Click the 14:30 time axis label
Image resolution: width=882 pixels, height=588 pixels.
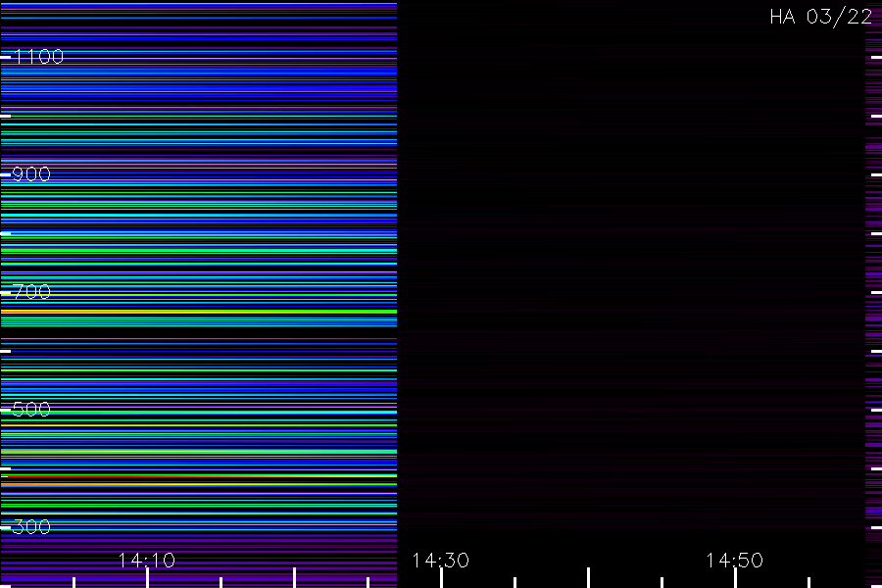[440, 560]
